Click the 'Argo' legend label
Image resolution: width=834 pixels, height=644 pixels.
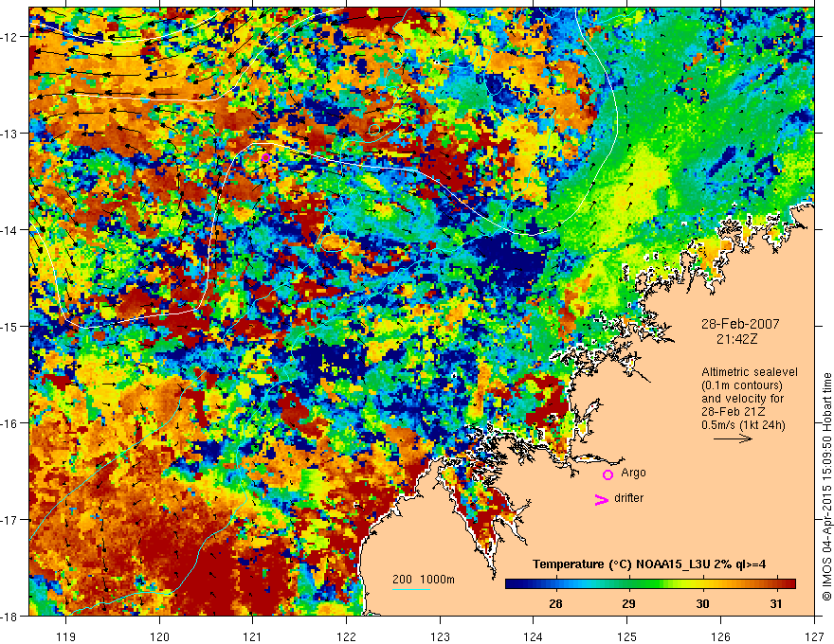(x=633, y=472)
